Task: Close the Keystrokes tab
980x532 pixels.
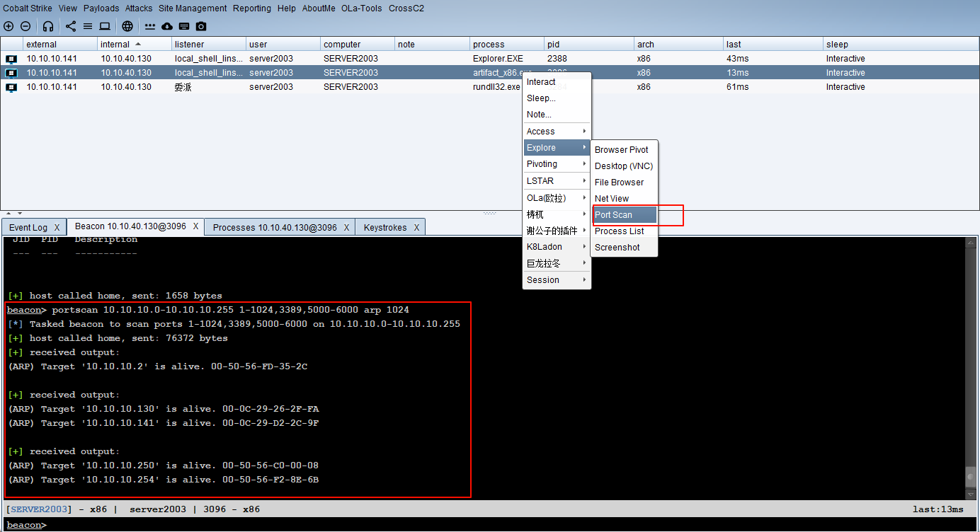Action: pyautogui.click(x=417, y=228)
